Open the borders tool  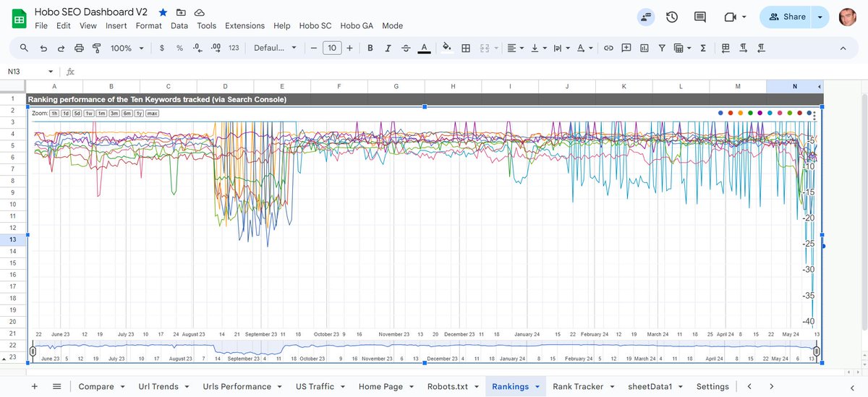[x=466, y=48]
